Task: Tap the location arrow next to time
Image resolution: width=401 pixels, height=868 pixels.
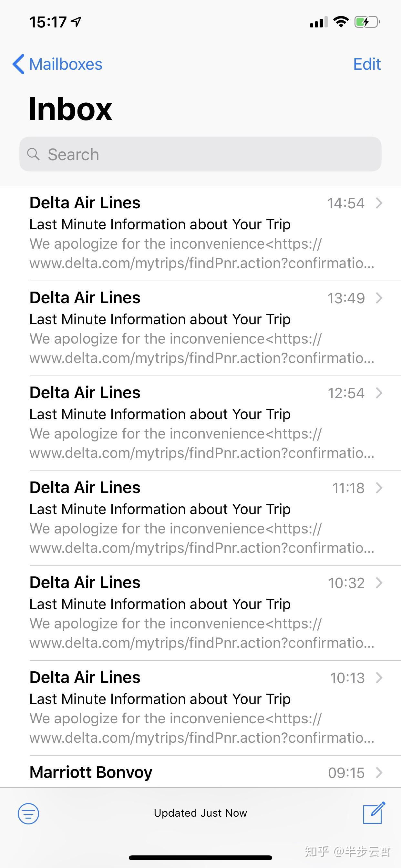Action: click(76, 22)
